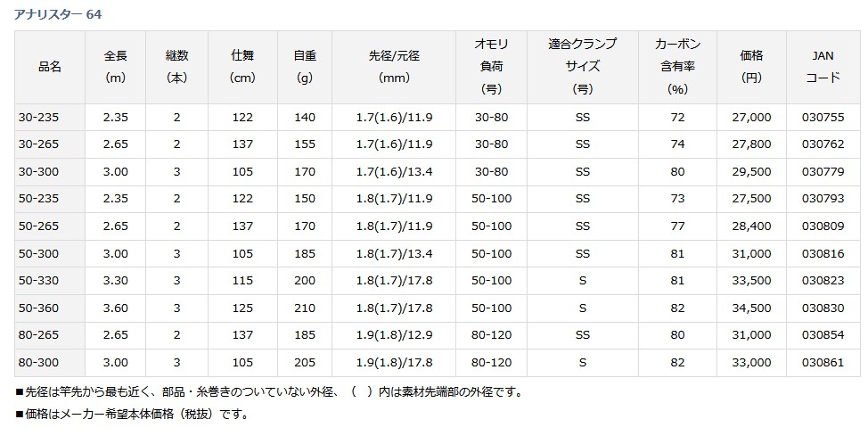
Task: Click the footnote about 先径
Action: click(269, 392)
